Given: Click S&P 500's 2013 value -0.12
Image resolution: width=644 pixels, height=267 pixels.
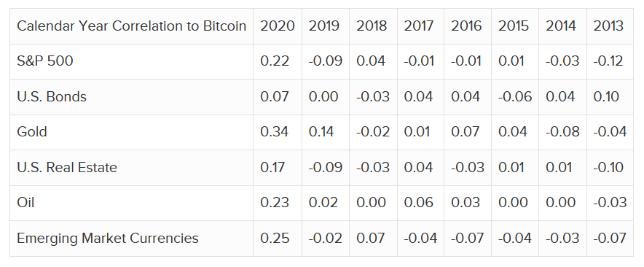Looking at the screenshot, I should pos(608,61).
